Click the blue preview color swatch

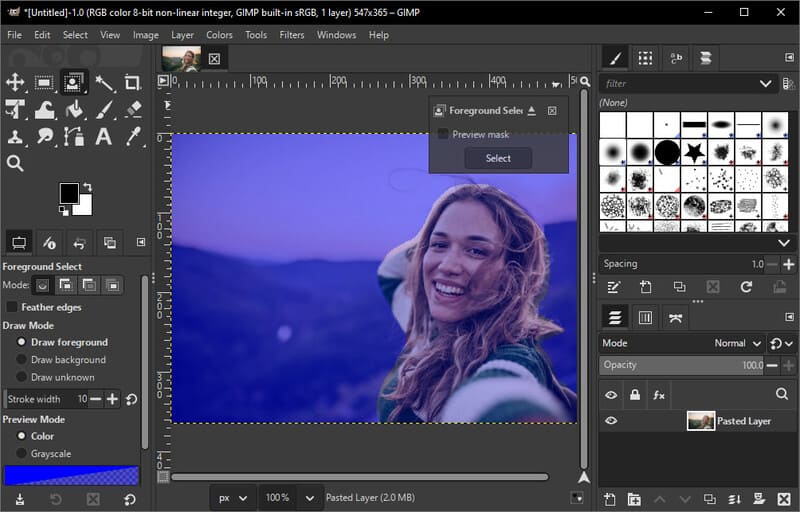click(x=71, y=475)
